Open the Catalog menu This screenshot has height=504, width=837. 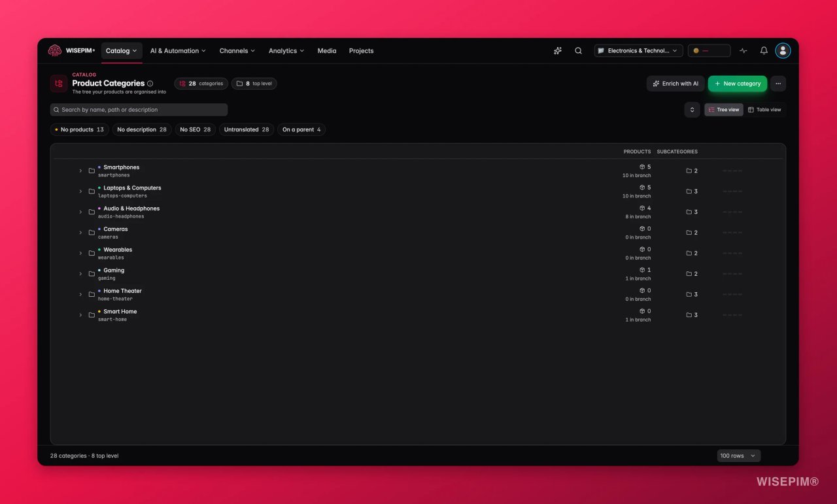click(122, 50)
